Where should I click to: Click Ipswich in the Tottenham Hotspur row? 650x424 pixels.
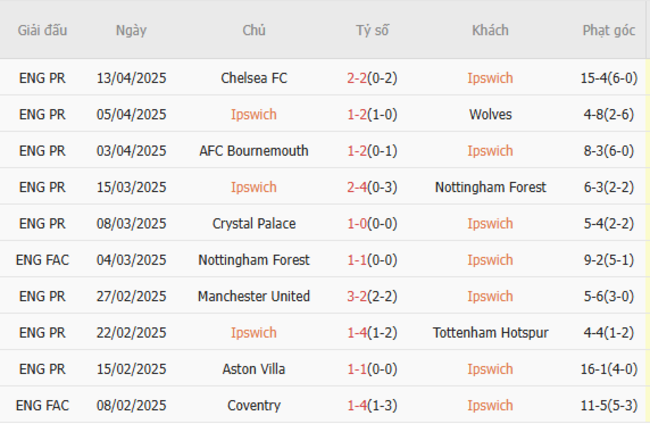click(253, 333)
